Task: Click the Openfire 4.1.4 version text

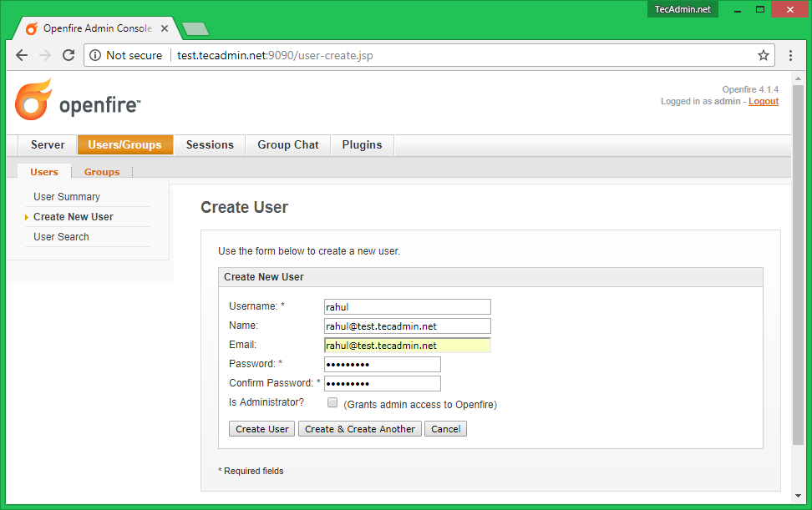Action: 750,89
